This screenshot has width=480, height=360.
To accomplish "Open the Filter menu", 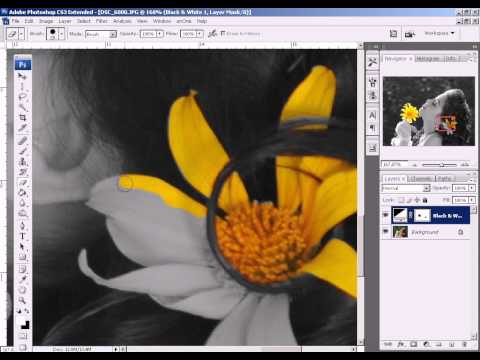I will [x=102, y=21].
